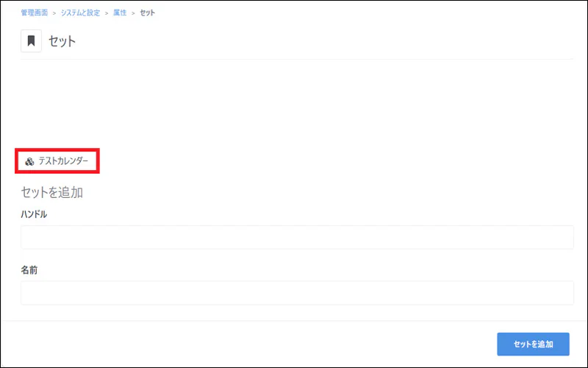
Task: Click the bookmark icon beside セット title
Action: coord(31,41)
